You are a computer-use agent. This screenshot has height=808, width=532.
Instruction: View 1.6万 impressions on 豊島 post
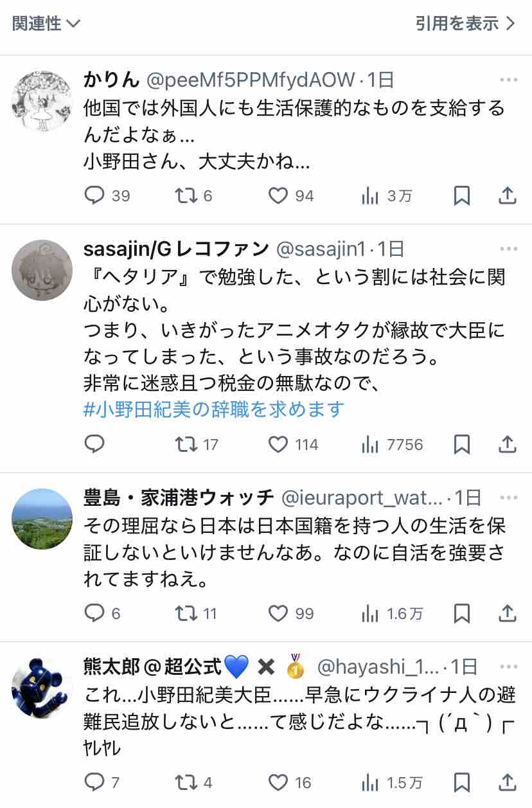[x=392, y=613]
